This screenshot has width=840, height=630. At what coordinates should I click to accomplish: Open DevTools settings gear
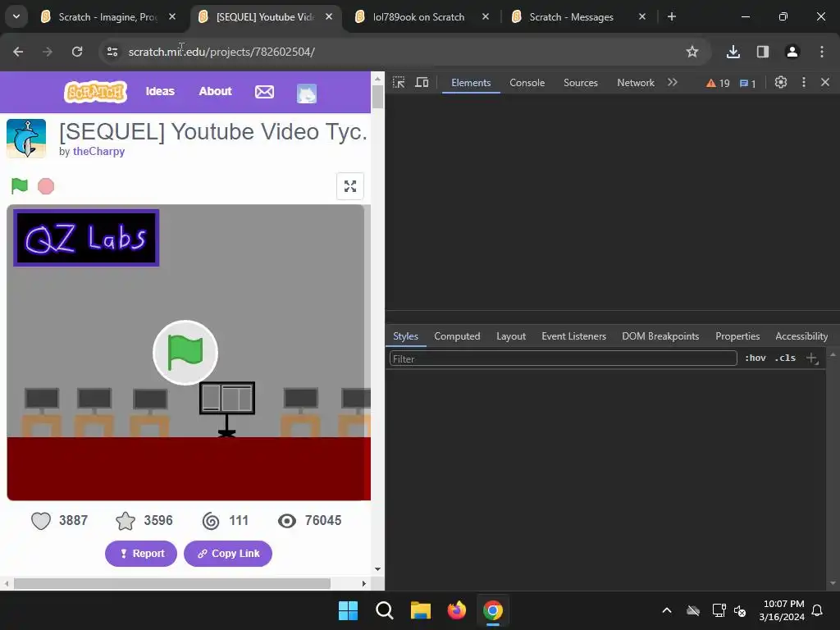(x=781, y=82)
